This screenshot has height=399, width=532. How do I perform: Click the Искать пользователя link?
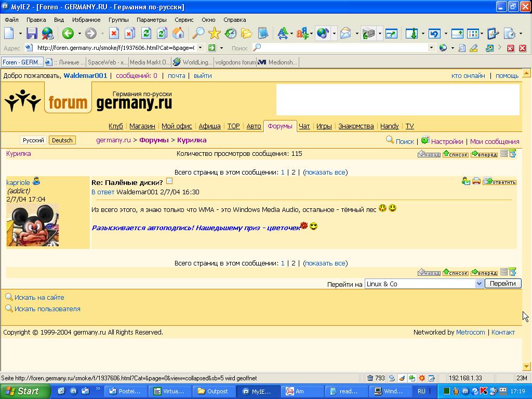tap(47, 309)
